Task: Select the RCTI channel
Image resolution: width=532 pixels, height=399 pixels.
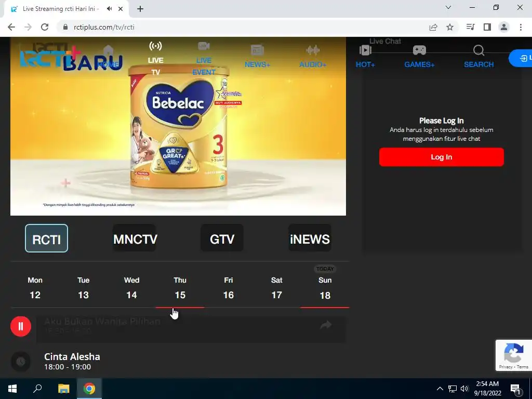Action: (46, 238)
